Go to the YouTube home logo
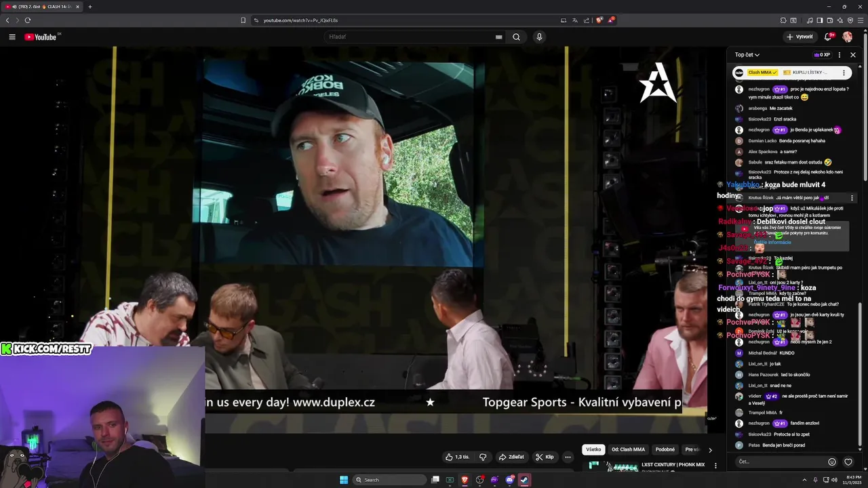 click(41, 37)
